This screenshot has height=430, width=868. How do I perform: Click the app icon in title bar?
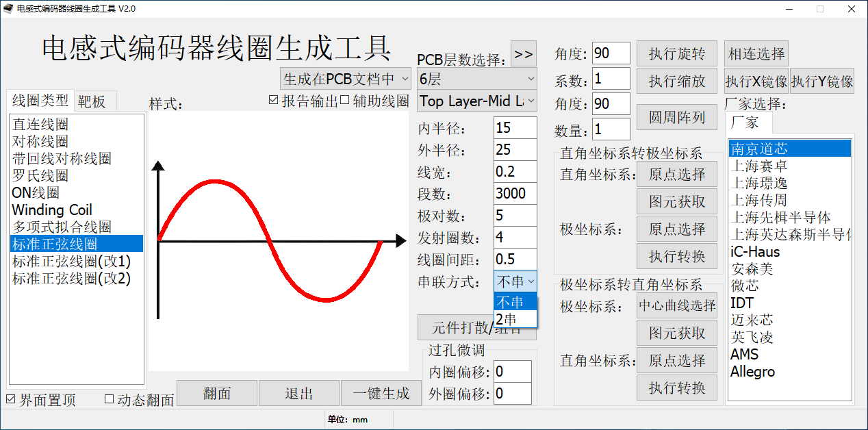(x=8, y=9)
